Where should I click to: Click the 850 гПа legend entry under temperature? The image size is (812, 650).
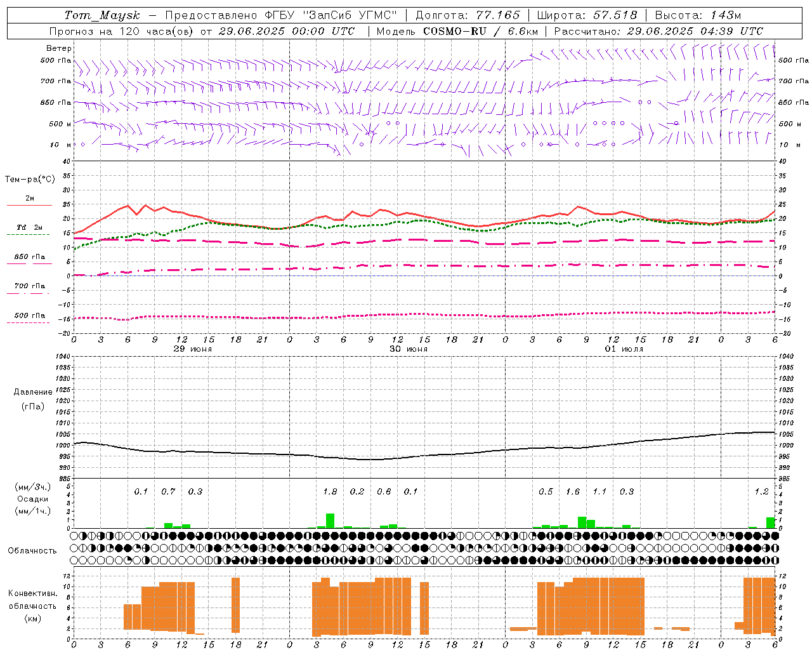(29, 257)
